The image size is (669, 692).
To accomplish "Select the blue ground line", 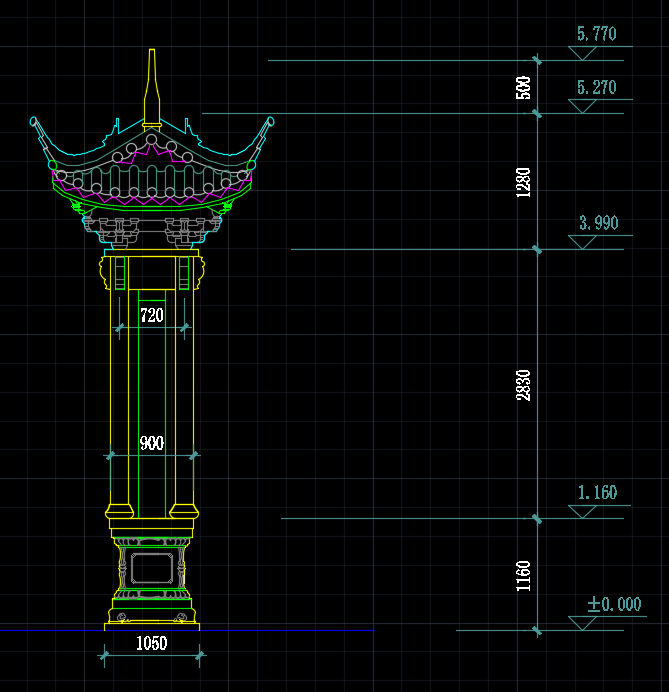I will (187, 631).
